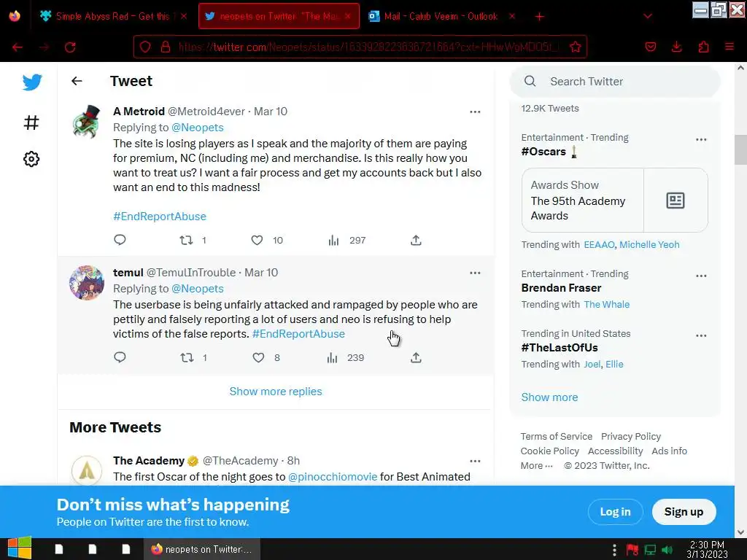This screenshot has height=560, width=747.
Task: Click the page vertical scrollbar thumb
Action: pos(740,149)
